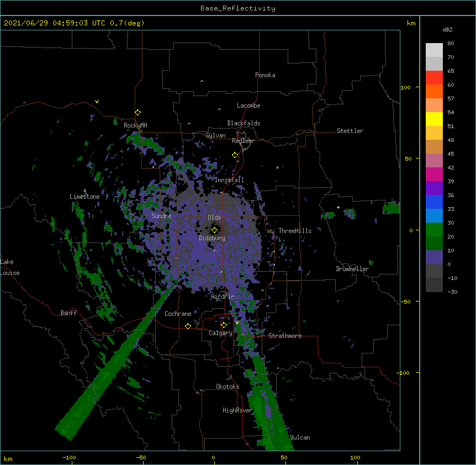Click the white 80 dBZ color swatch
The height and width of the screenshot is (465, 476).
(434, 50)
